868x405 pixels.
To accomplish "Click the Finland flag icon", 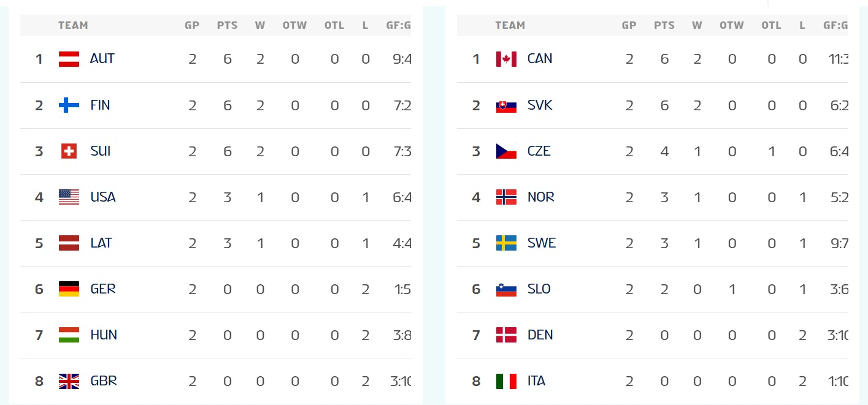I will (69, 105).
